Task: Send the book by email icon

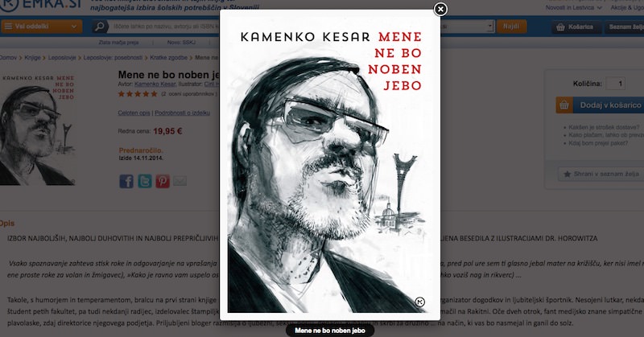Action: (x=180, y=181)
